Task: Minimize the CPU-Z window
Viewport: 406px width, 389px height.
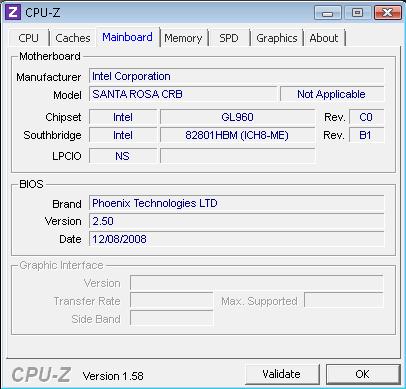Action: pyautogui.click(x=328, y=13)
